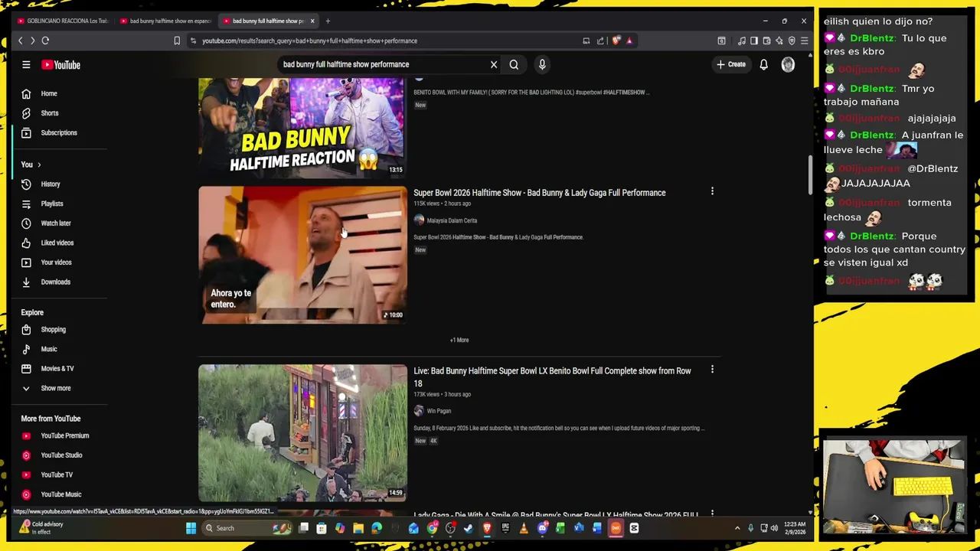Open the Brave browser sidebar panel toggle
Viewport: 980px width, 551px height.
(754, 41)
